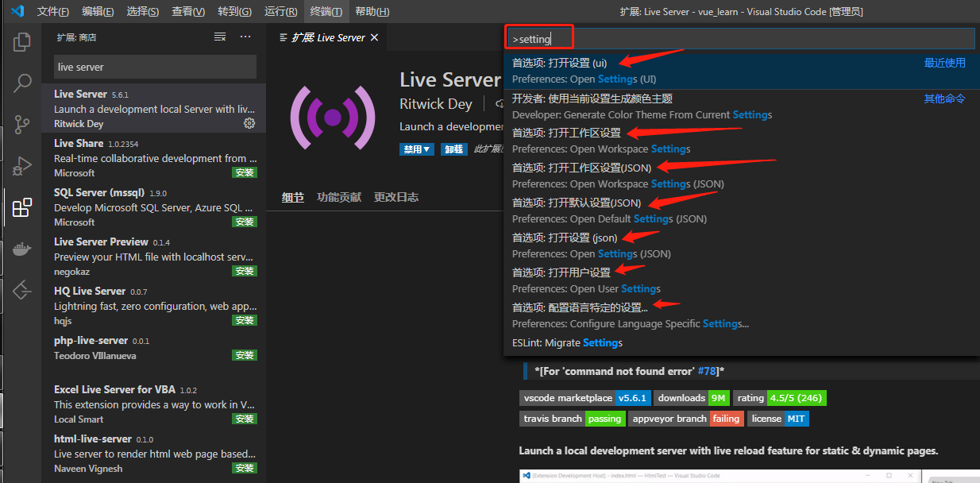Image resolution: width=980 pixels, height=483 pixels.
Task: Open the Run and Debug view
Action: tap(21, 166)
